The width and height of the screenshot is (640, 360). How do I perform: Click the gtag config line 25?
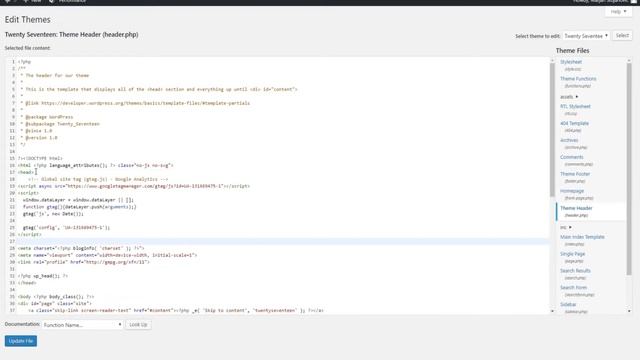(x=66, y=227)
